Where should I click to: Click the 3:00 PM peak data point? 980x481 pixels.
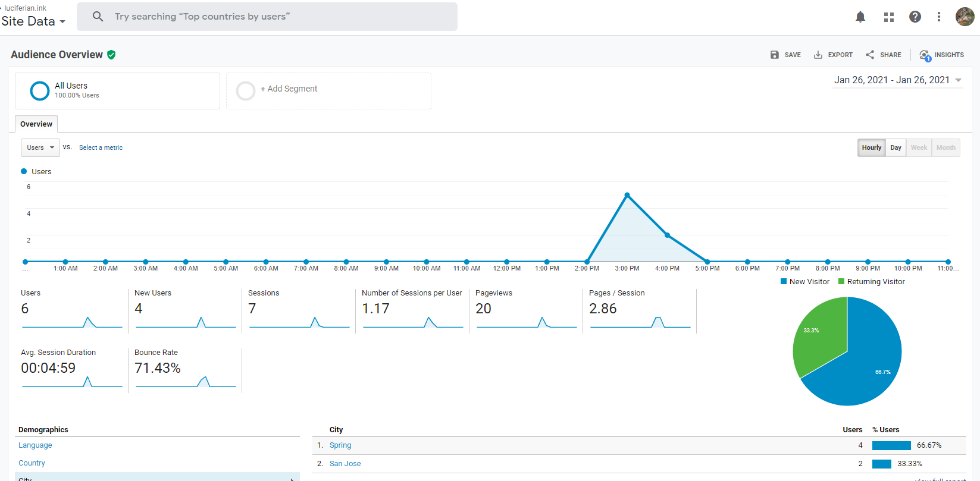click(x=627, y=195)
